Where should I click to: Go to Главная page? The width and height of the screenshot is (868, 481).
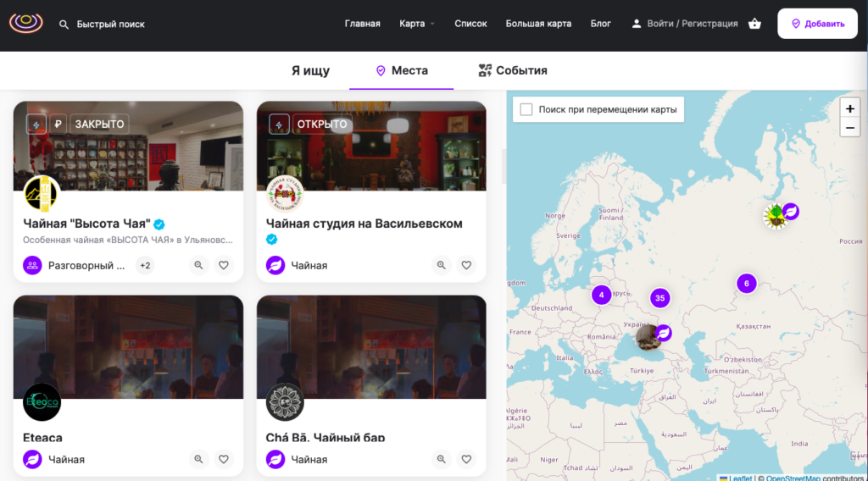pyautogui.click(x=363, y=24)
